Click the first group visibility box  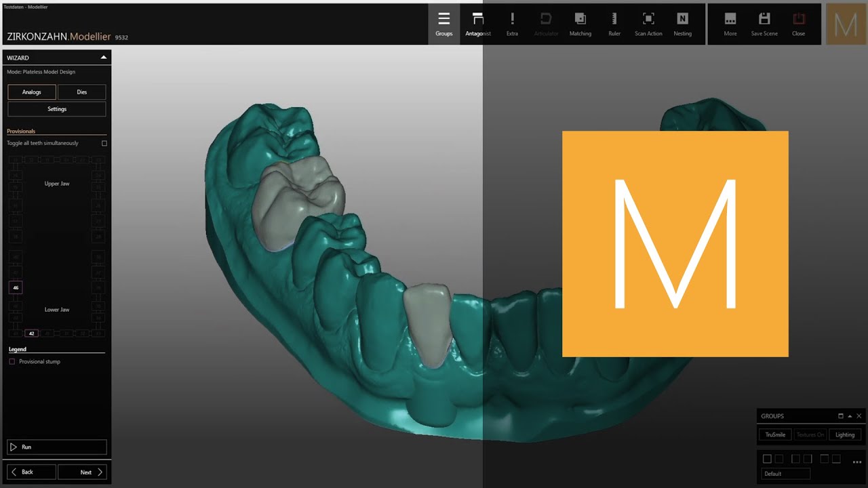767,459
